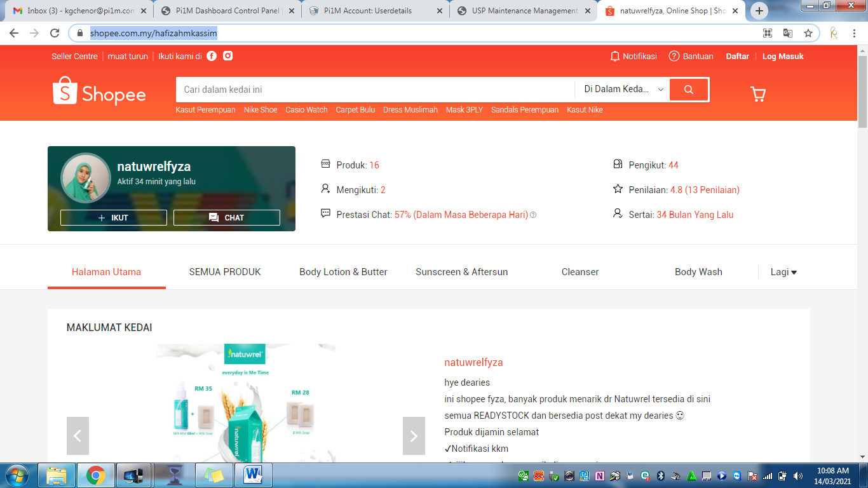
Task: Open Shopee's Instagram page icon
Action: [x=227, y=56]
